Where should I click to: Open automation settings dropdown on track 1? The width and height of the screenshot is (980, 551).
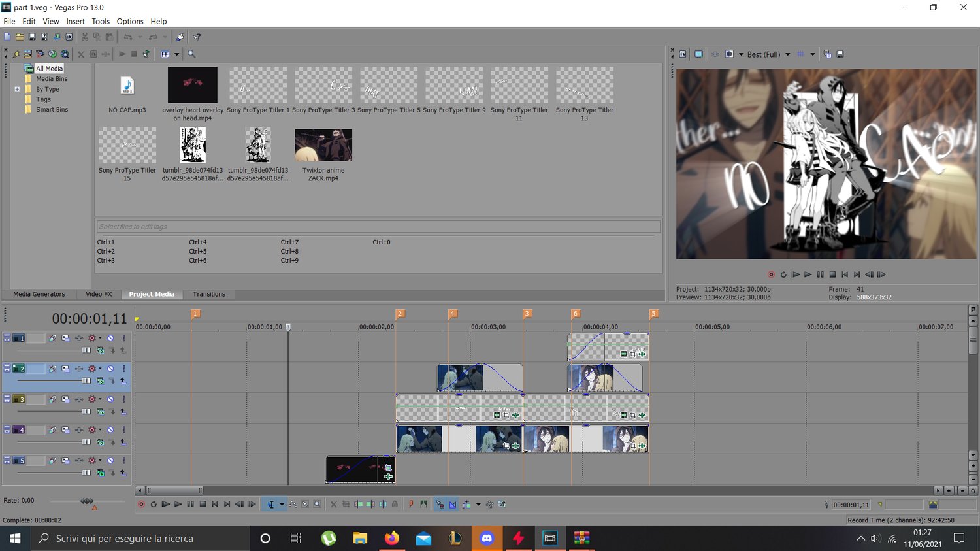[x=100, y=338]
